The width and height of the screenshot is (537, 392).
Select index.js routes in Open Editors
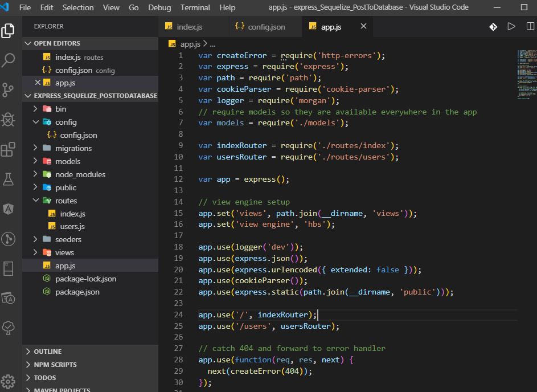click(x=90, y=57)
